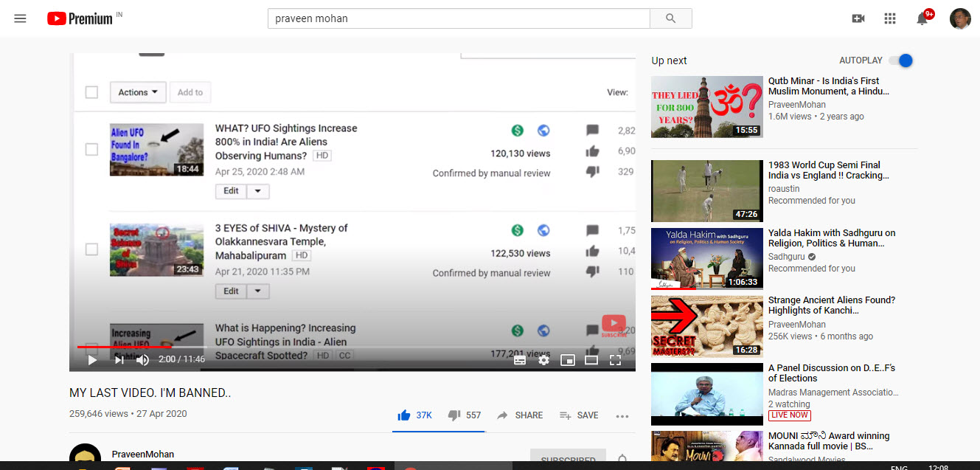This screenshot has height=470, width=980.
Task: Open the SAVE to playlist option
Action: [579, 415]
